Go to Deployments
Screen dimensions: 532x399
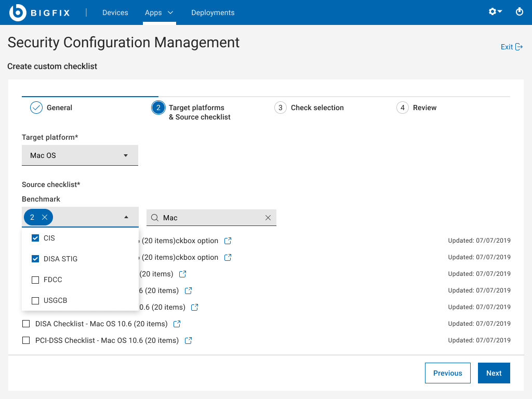[212, 12]
